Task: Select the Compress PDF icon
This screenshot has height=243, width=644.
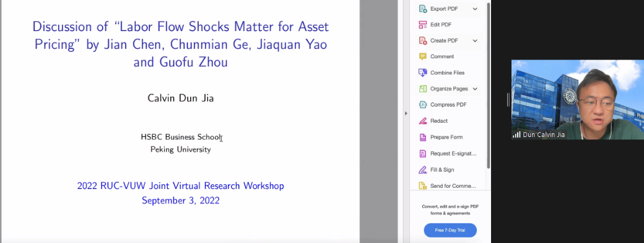Action: click(422, 105)
